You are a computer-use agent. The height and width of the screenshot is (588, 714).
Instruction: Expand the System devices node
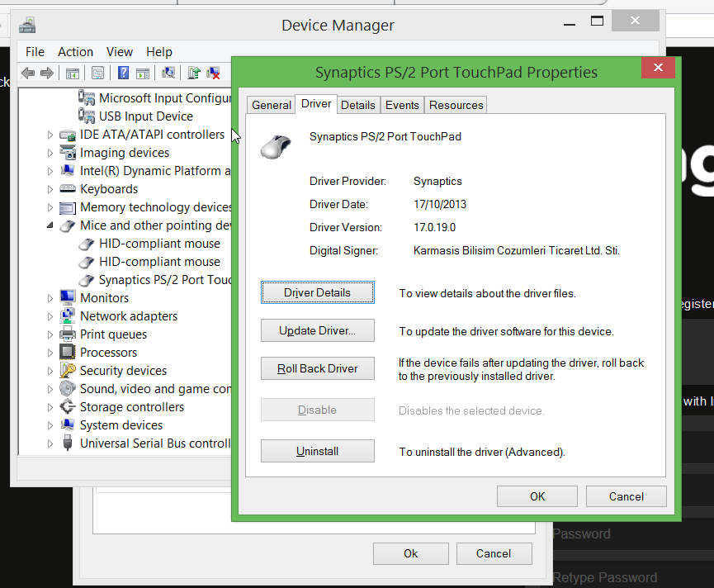click(x=50, y=426)
